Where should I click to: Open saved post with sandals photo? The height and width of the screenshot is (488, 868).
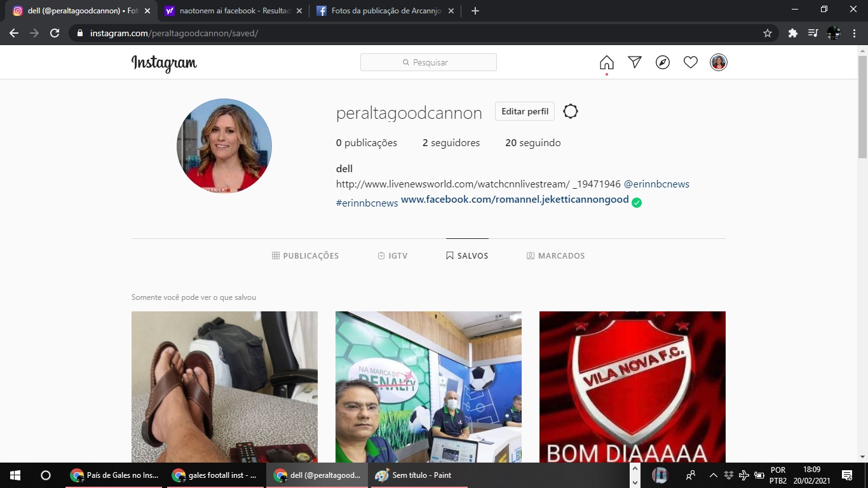pyautogui.click(x=224, y=387)
